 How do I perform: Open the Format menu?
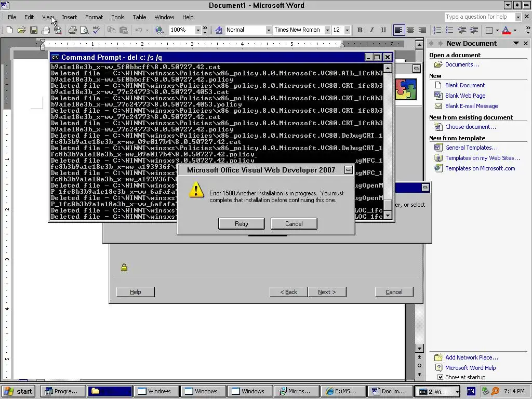(x=94, y=17)
